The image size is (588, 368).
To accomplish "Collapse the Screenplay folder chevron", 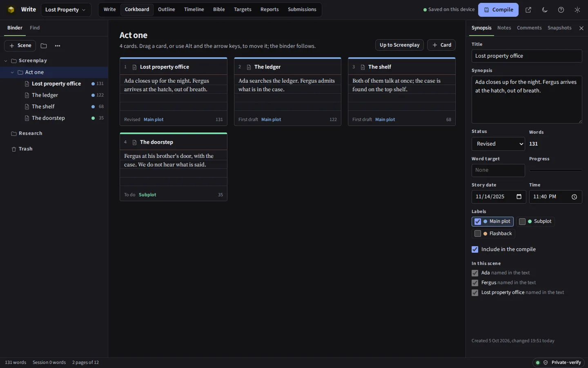I will (6, 61).
